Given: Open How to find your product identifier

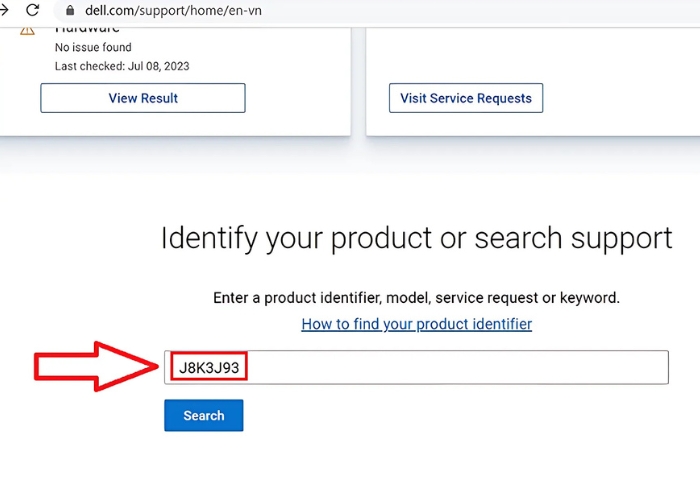Looking at the screenshot, I should [416, 324].
